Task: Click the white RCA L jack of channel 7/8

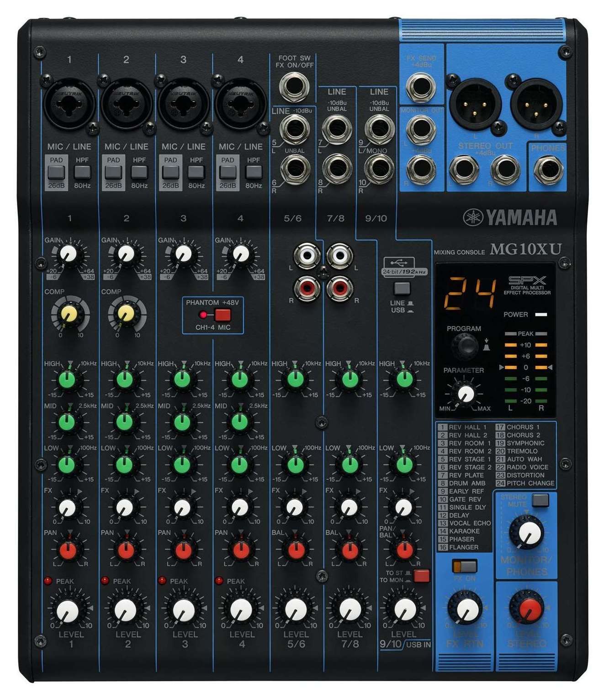Action: click(339, 256)
